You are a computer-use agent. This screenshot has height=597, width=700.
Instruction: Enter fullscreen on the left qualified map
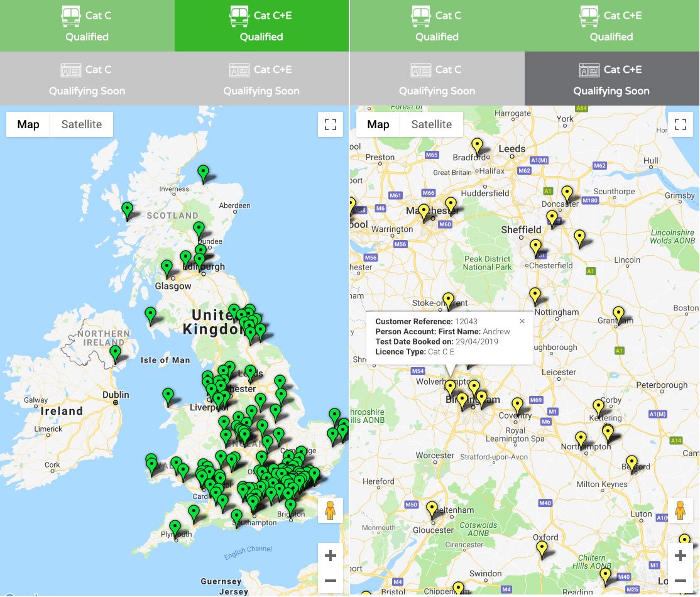(x=330, y=124)
